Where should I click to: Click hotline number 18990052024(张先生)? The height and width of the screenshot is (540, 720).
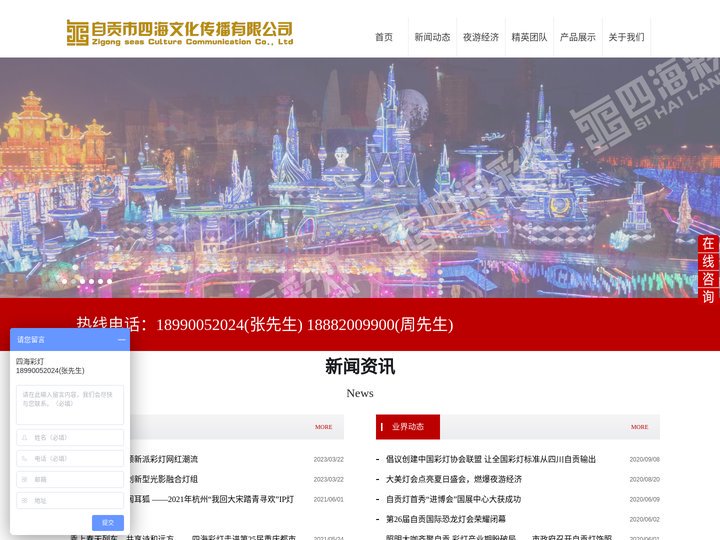click(229, 325)
